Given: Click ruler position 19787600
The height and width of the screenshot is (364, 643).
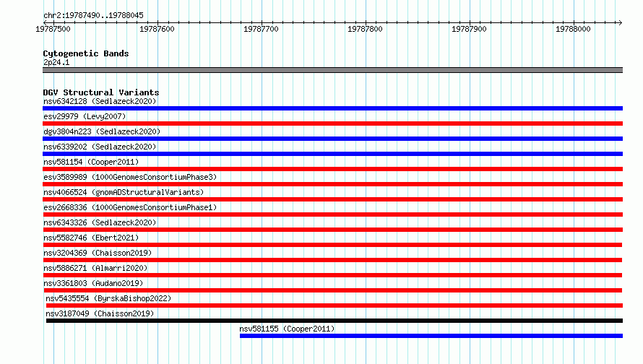Looking at the screenshot, I should point(157,29).
